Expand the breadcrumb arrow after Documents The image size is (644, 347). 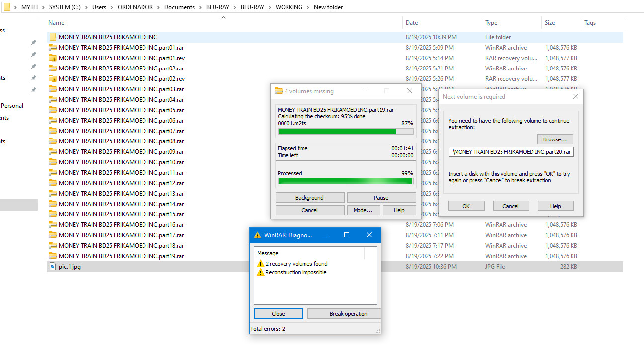(x=200, y=7)
